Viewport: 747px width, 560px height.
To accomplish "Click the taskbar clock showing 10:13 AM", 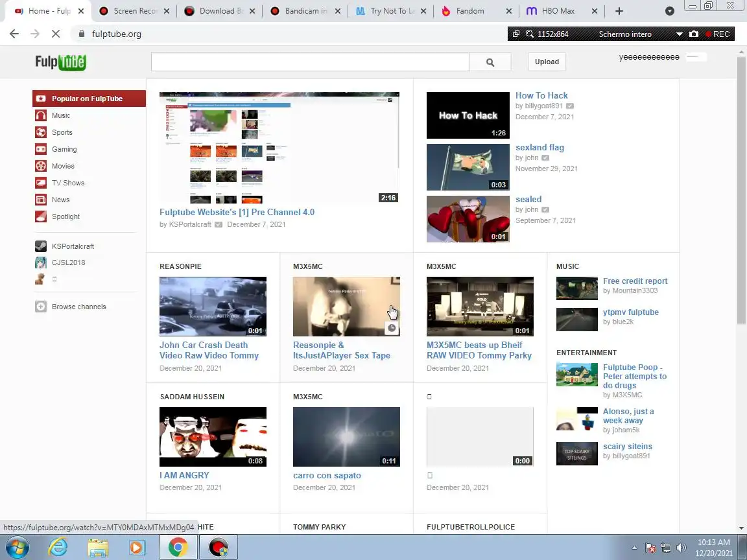I will coord(713,548).
